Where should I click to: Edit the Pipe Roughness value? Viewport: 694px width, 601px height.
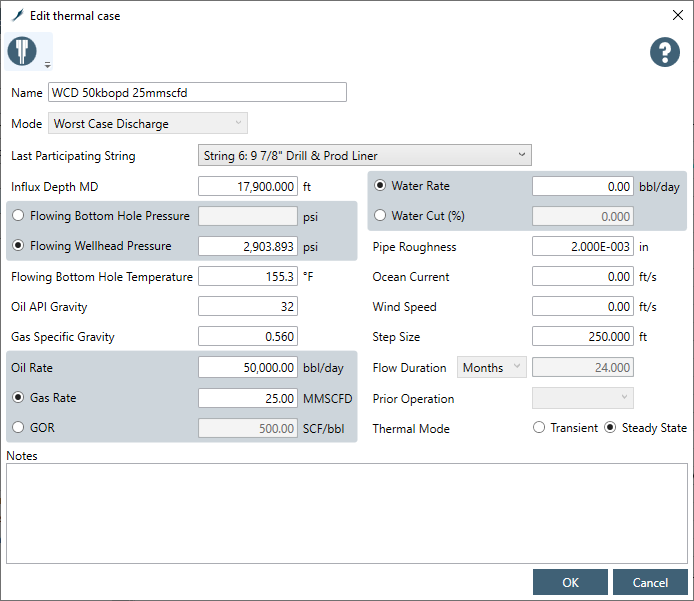(583, 246)
